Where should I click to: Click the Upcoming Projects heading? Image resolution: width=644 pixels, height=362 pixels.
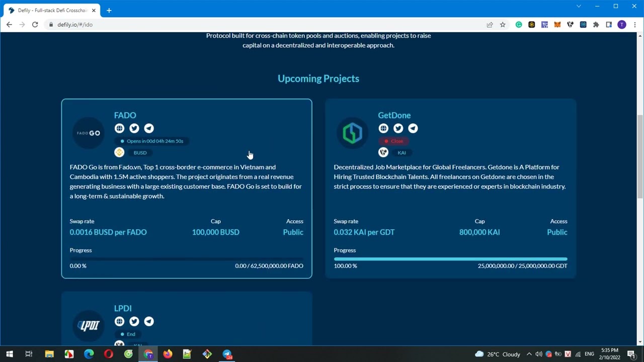pyautogui.click(x=318, y=78)
